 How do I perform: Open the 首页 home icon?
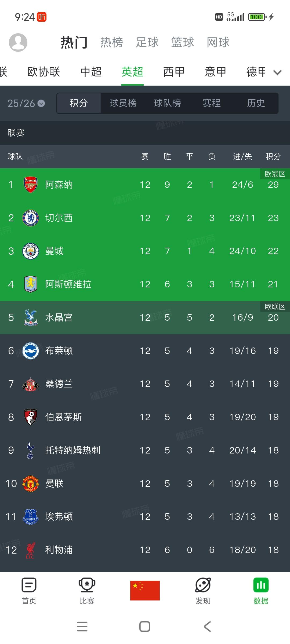coord(29,585)
